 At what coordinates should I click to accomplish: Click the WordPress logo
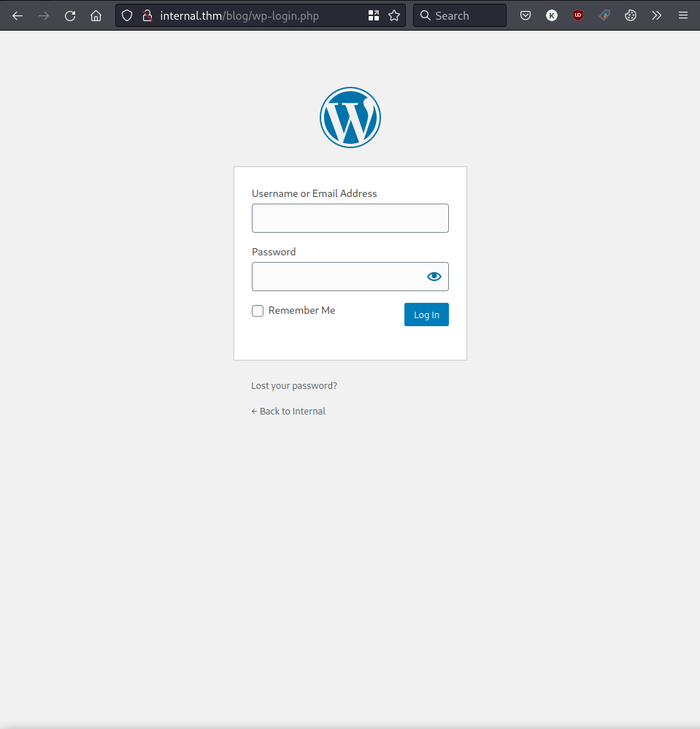pyautogui.click(x=350, y=117)
